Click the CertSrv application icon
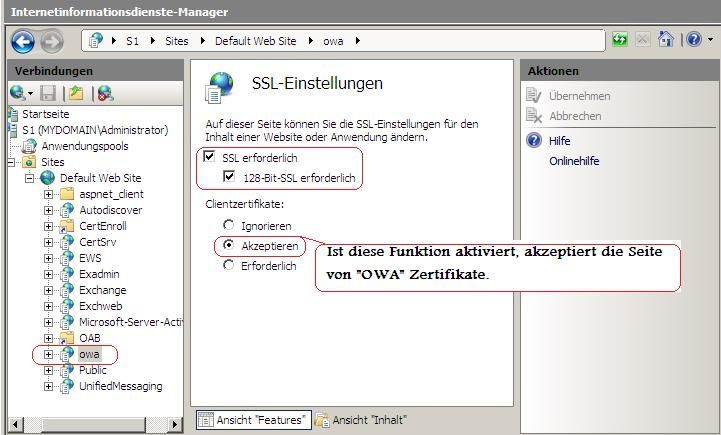The image size is (721, 435). (x=67, y=242)
